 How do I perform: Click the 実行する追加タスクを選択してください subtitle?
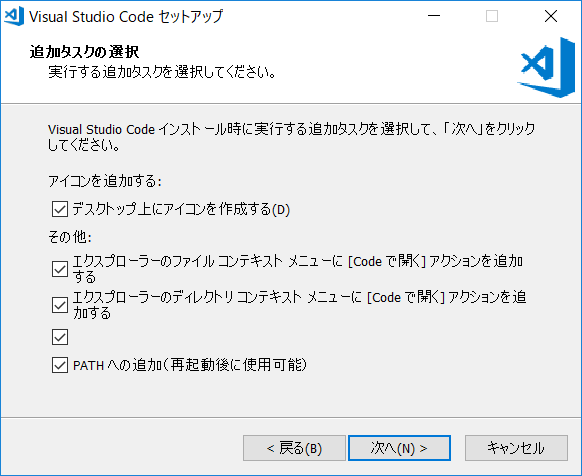point(162,72)
